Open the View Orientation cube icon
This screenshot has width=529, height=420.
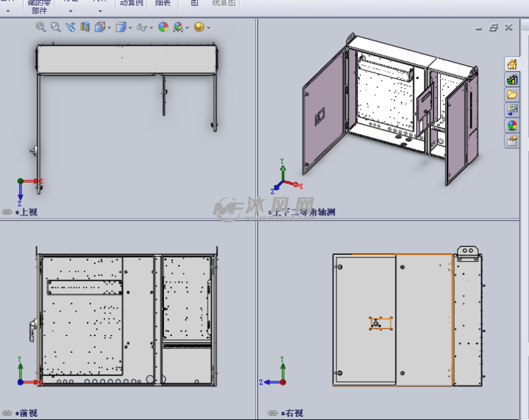point(100,27)
